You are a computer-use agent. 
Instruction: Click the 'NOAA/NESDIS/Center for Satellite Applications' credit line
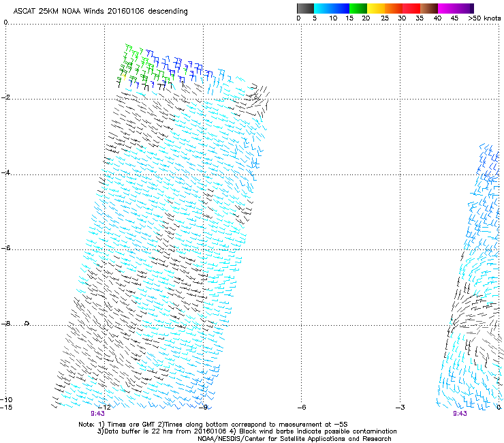pos(272,439)
